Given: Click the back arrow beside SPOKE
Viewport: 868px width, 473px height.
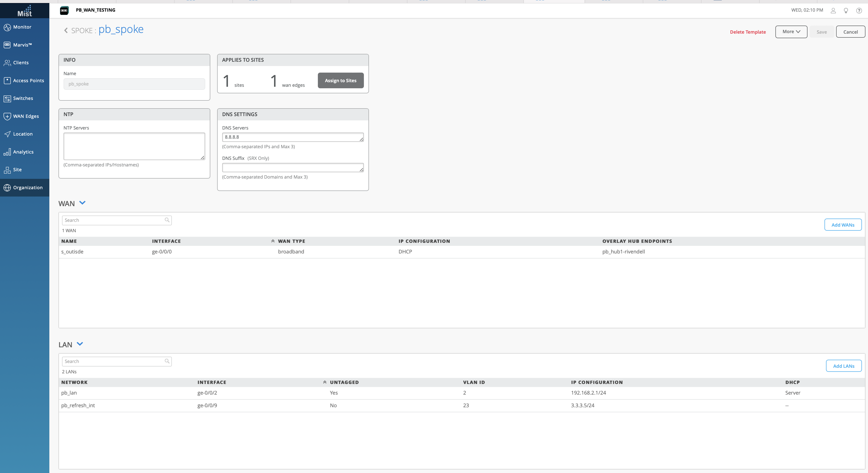Looking at the screenshot, I should tap(66, 31).
